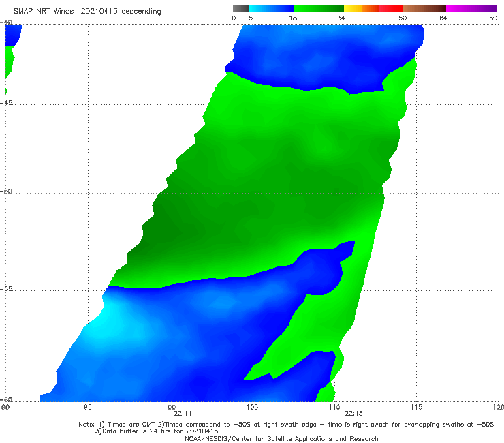This screenshot has width=504, height=443.
Task: Click the longitude label '110'
Action: click(334, 408)
